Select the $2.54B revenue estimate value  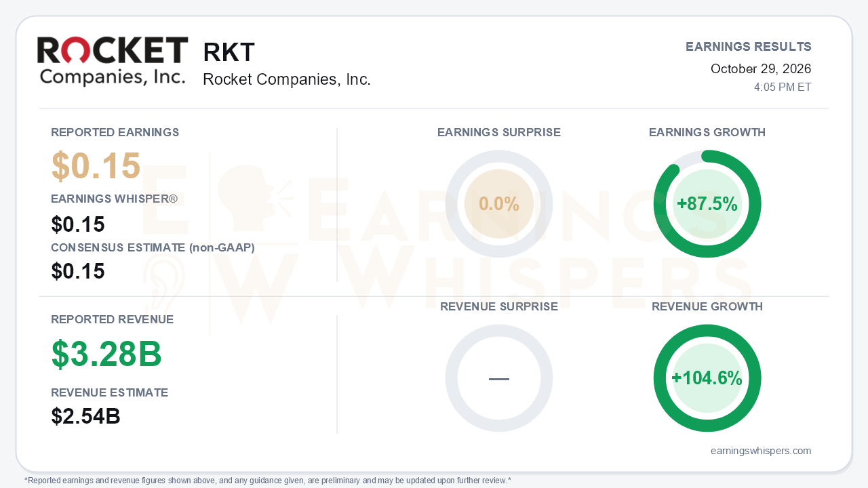[85, 416]
